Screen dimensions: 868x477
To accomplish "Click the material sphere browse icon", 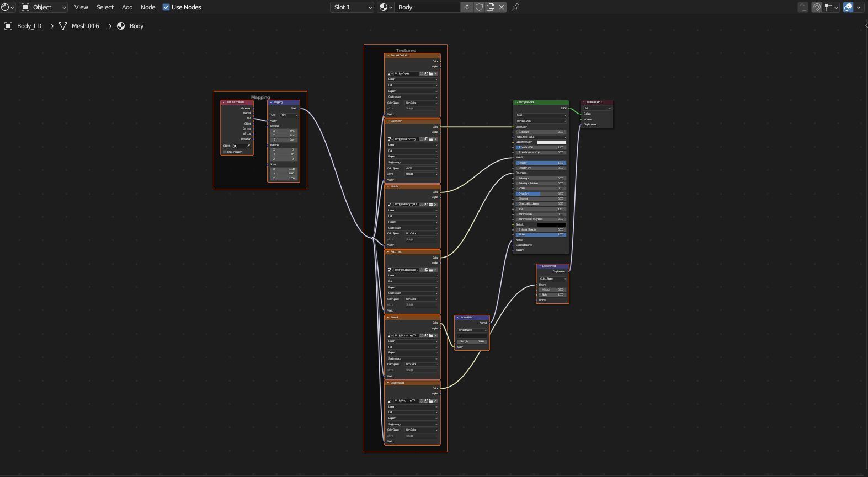I will click(x=386, y=7).
